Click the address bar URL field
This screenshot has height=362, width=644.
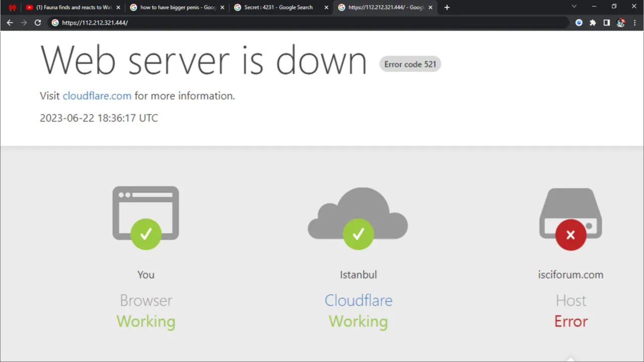tap(308, 23)
